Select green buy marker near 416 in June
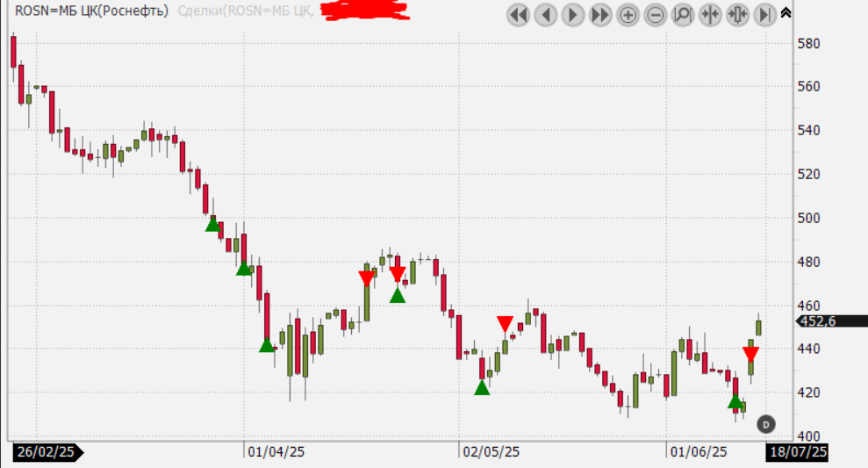Viewport: 868px width, 468px height. tap(735, 401)
